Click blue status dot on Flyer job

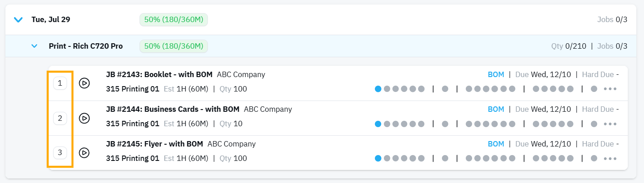coord(378,158)
